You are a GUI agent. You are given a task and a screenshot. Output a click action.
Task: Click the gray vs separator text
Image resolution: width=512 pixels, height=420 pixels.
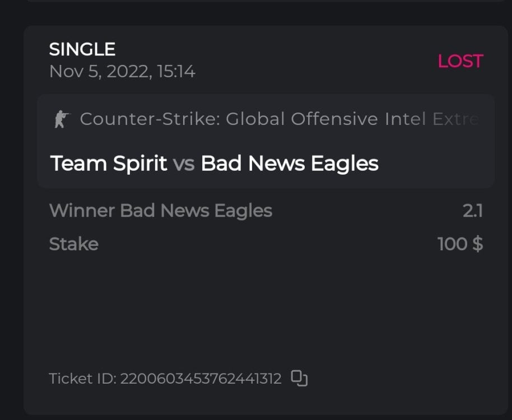point(184,164)
